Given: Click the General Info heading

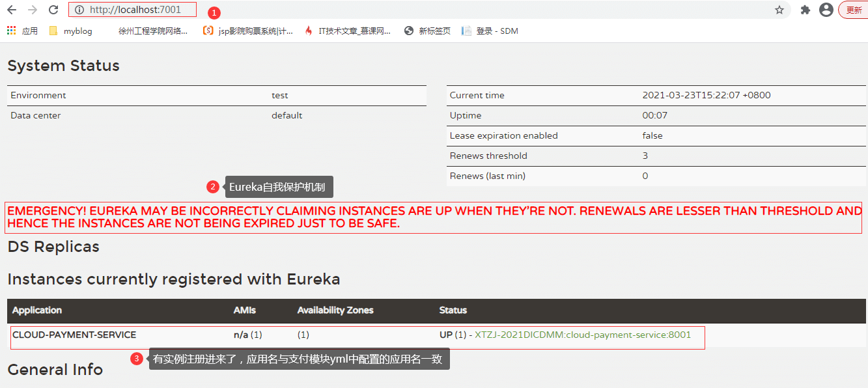Looking at the screenshot, I should [x=55, y=370].
